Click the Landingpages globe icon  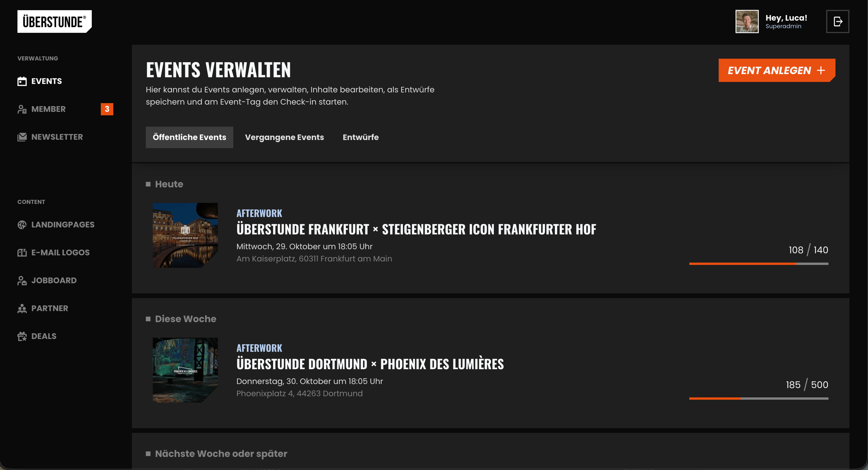pyautogui.click(x=22, y=224)
